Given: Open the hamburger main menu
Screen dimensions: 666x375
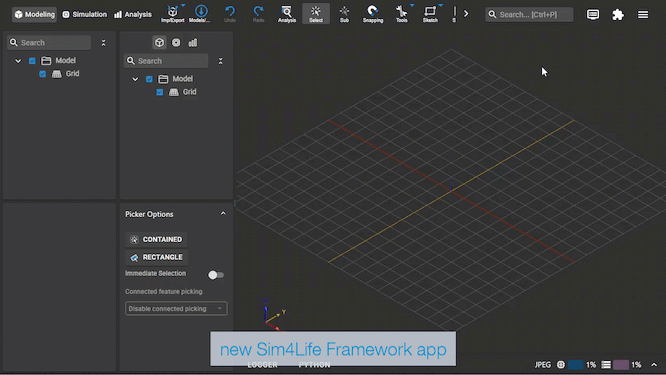Looking at the screenshot, I should 643,14.
